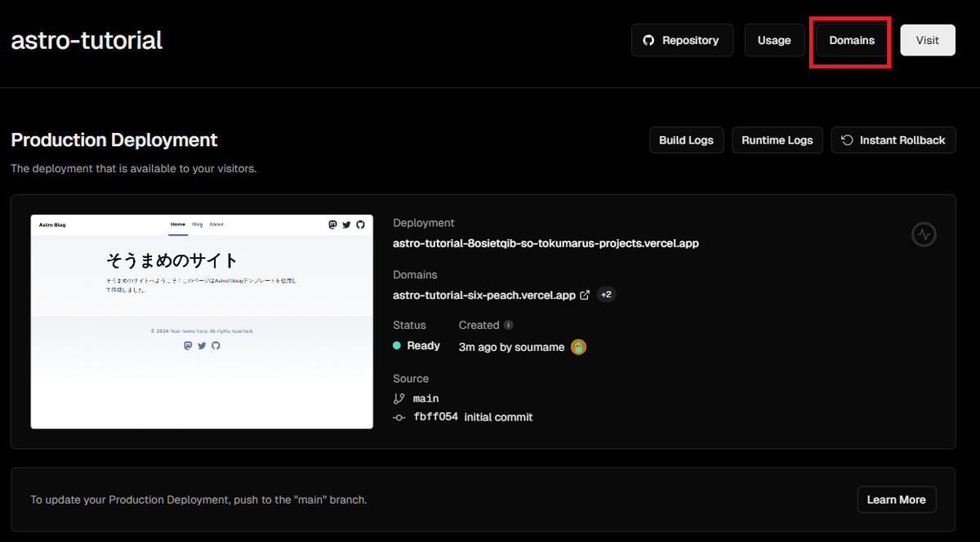
Task: Expand the +2 additional domains badge
Action: (606, 295)
